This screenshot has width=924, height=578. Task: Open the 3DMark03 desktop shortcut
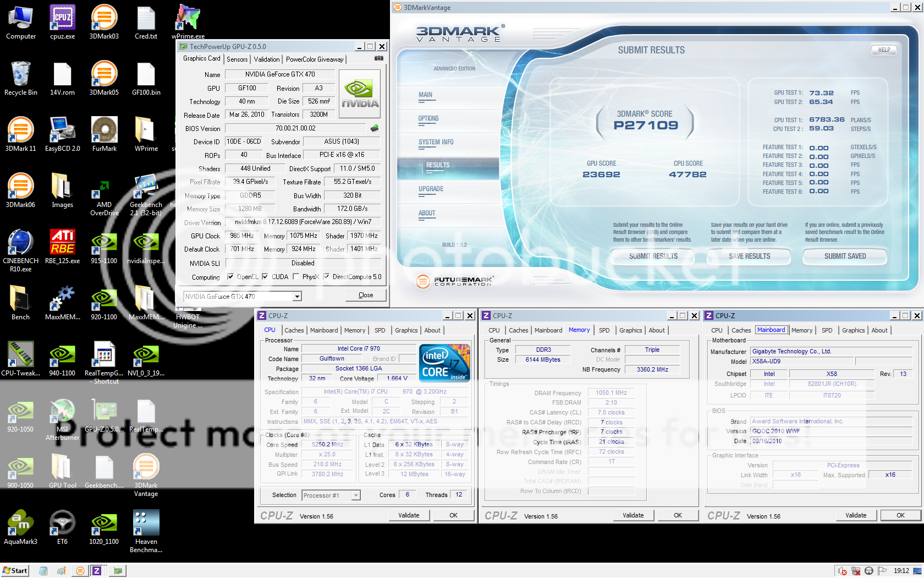point(104,22)
